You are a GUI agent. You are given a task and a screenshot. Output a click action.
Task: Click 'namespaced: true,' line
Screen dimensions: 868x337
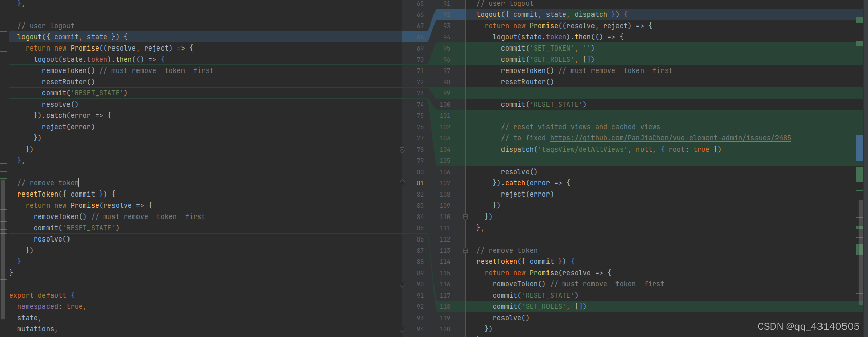coord(52,306)
